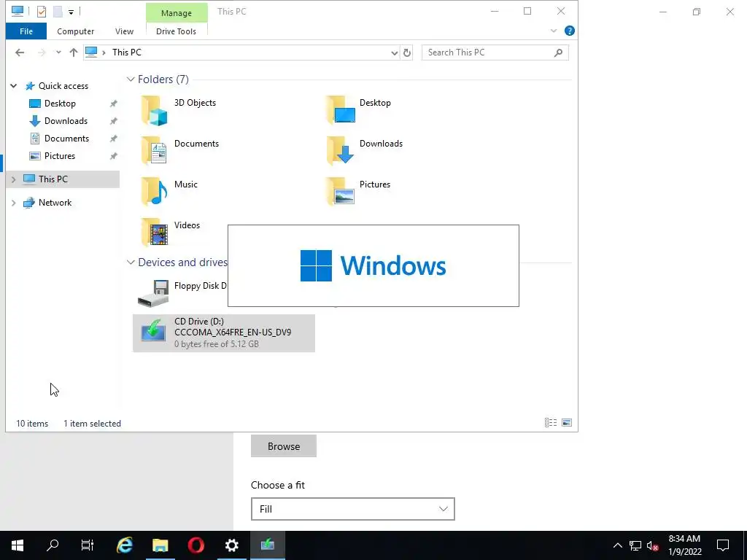Viewport: 747px width, 560px height.
Task: Select Downloads in the navigation pane
Action: point(66,121)
